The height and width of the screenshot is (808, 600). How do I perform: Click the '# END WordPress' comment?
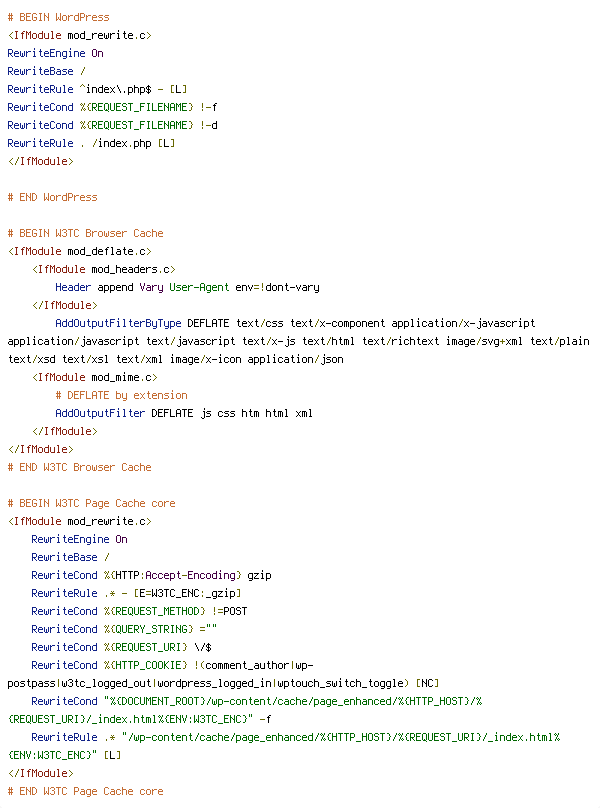coord(52,197)
